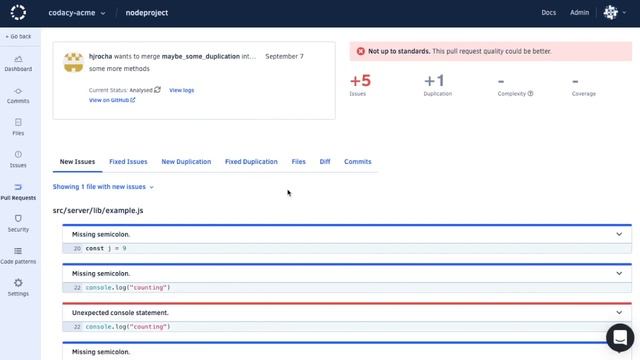Click code line 20 'const j = 9'
The width and height of the screenshot is (640, 360).
347,248
